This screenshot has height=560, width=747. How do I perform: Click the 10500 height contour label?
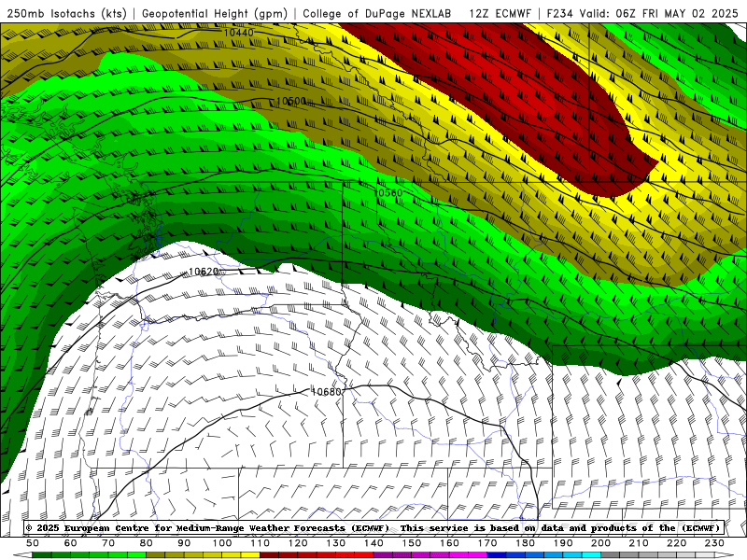pos(291,101)
